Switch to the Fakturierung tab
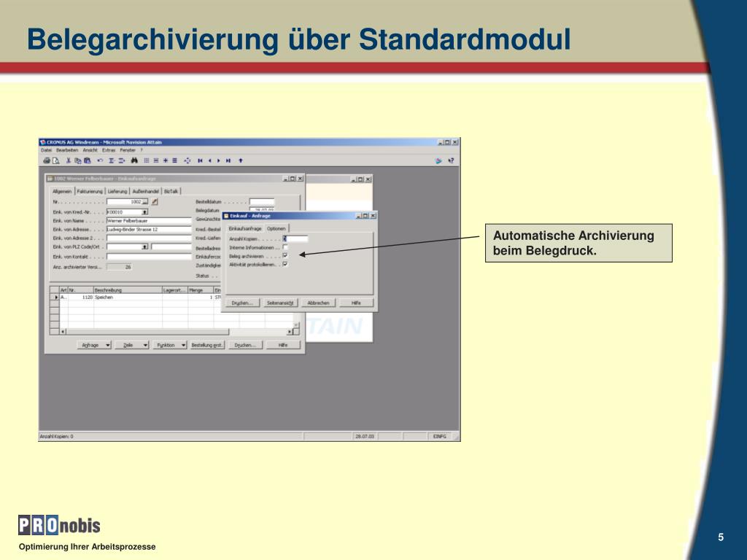The image size is (747, 560). (90, 192)
